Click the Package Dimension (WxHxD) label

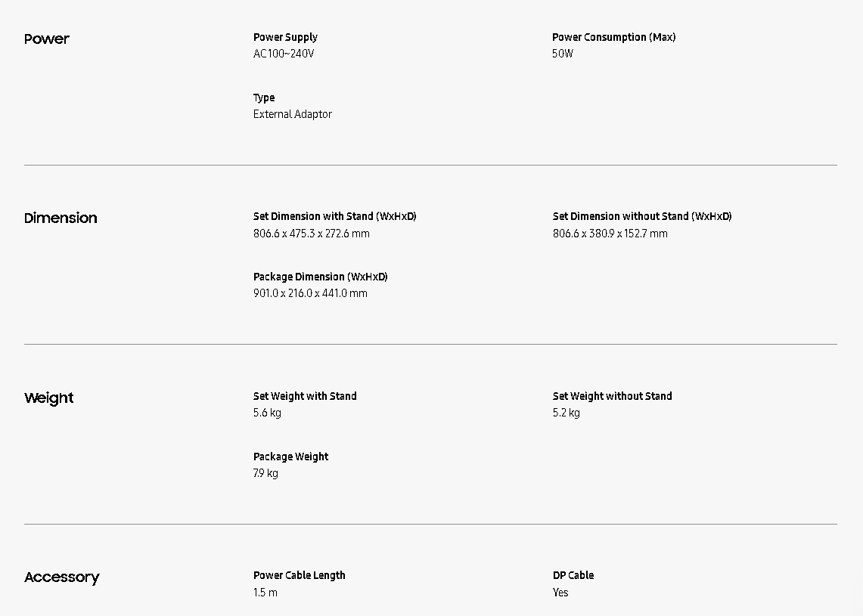pos(321,277)
